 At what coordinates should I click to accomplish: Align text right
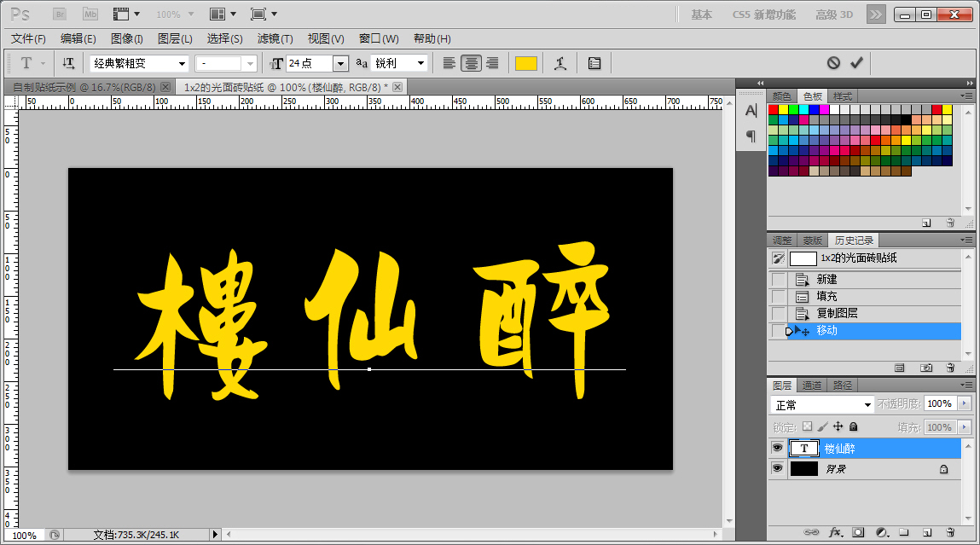click(x=492, y=63)
